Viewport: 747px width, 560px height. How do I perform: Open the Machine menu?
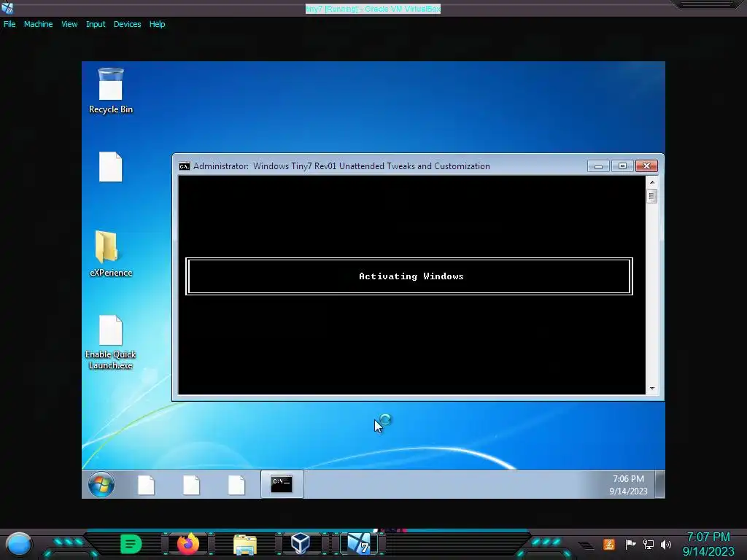pos(38,24)
